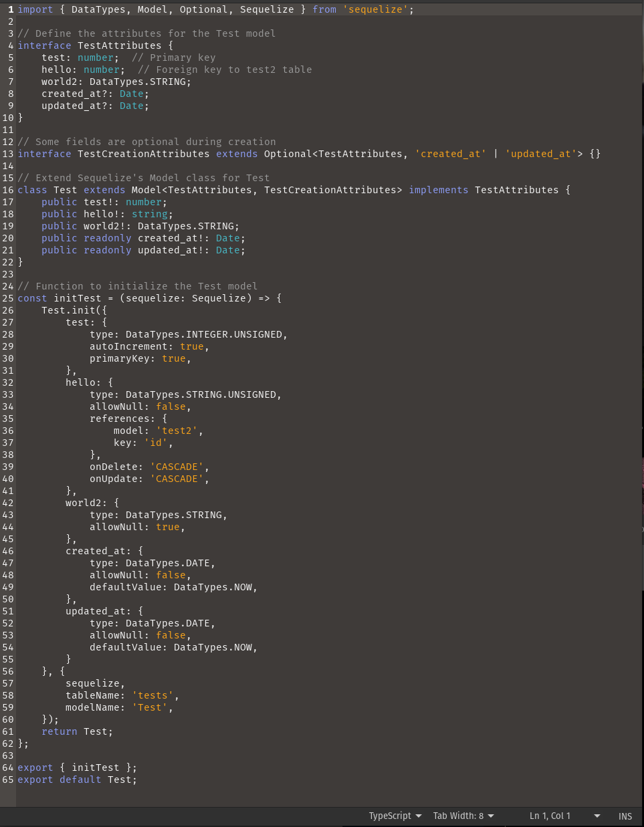Screen dimensions: 644x827
Task: Click "public test!: number;" on line 17
Action: pos(104,202)
